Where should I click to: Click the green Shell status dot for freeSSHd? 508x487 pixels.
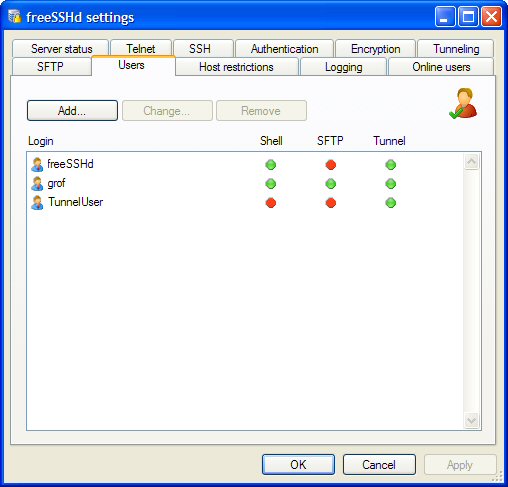click(271, 165)
